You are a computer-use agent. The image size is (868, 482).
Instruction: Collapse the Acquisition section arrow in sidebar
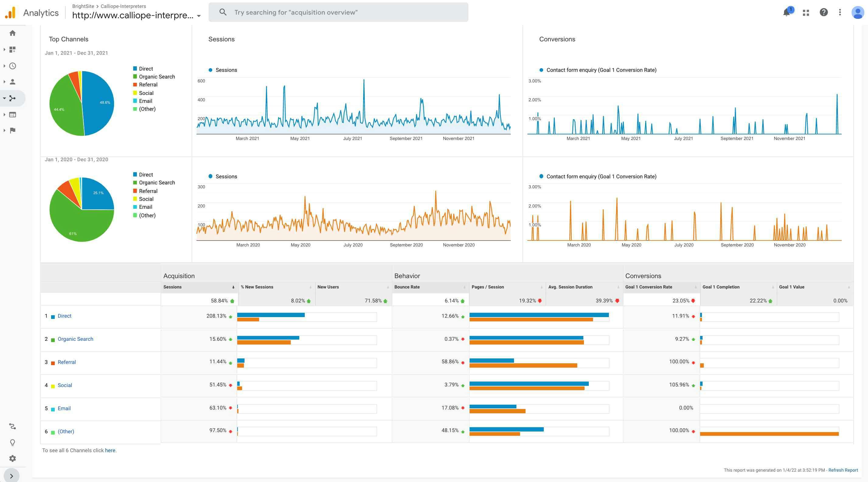click(4, 98)
